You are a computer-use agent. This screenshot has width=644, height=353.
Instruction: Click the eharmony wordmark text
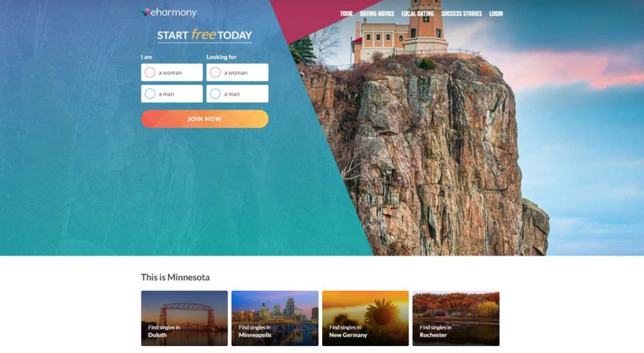pyautogui.click(x=174, y=13)
